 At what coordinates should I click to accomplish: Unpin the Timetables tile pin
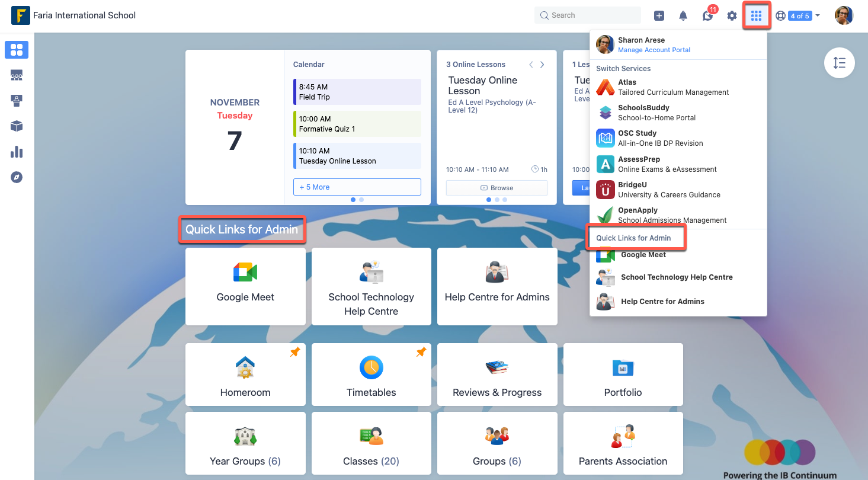(421, 352)
